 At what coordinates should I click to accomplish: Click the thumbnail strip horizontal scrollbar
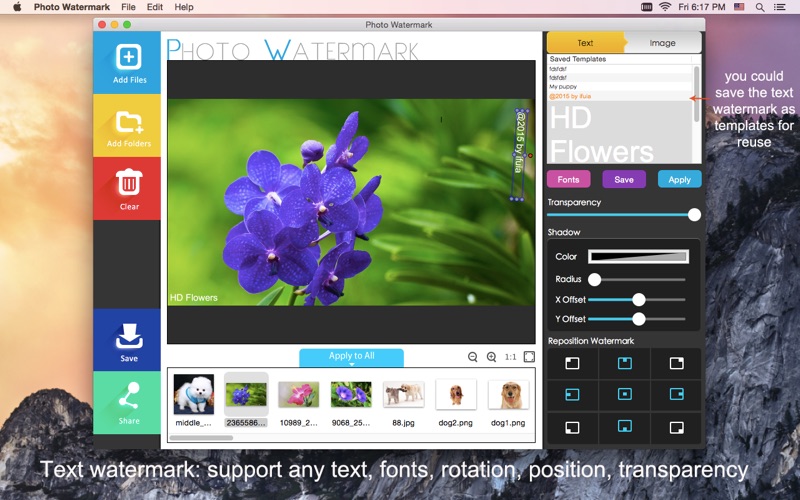click(x=202, y=438)
